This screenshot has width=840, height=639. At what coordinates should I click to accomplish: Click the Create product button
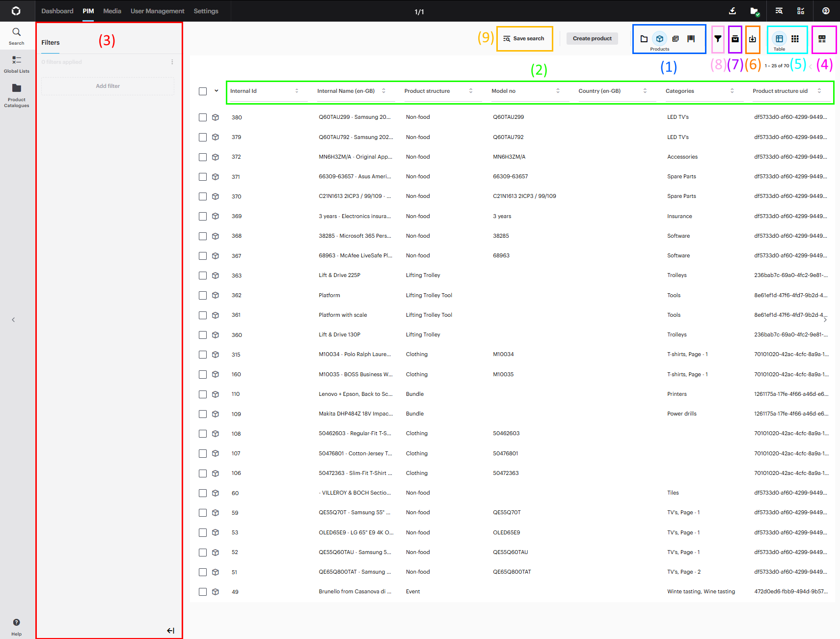point(592,39)
